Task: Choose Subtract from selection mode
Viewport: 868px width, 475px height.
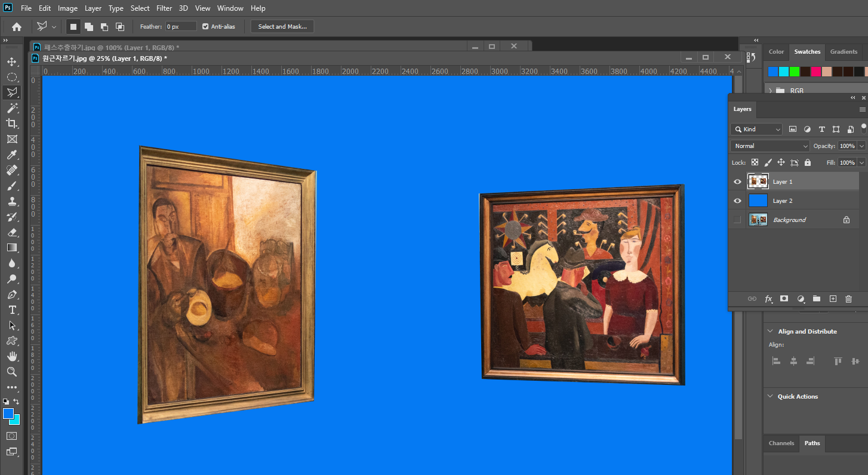Action: pyautogui.click(x=104, y=26)
